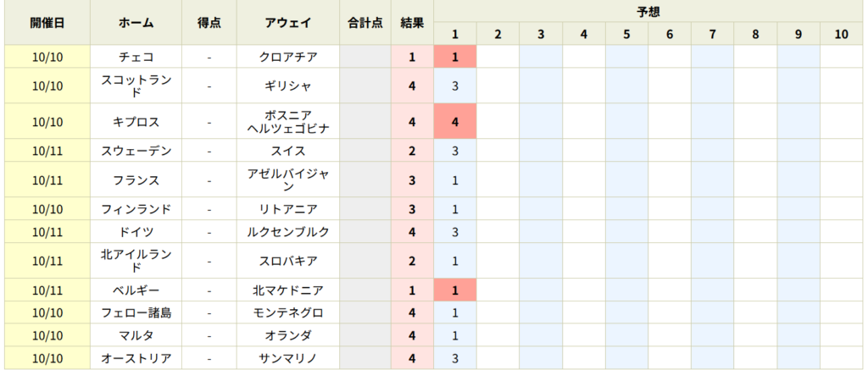868x370 pixels.
Task: Click the チェコ home team cell
Action: [x=136, y=57]
